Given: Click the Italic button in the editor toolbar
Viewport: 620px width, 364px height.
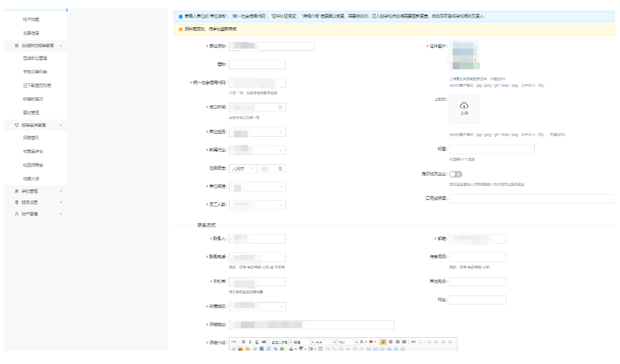Looking at the screenshot, I should tap(250, 342).
